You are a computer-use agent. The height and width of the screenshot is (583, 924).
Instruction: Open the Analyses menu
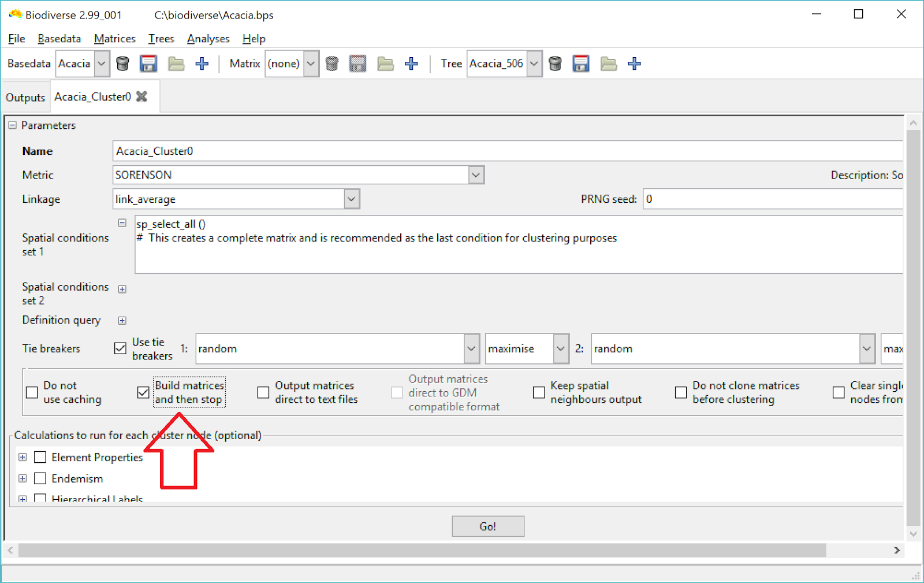click(x=208, y=38)
